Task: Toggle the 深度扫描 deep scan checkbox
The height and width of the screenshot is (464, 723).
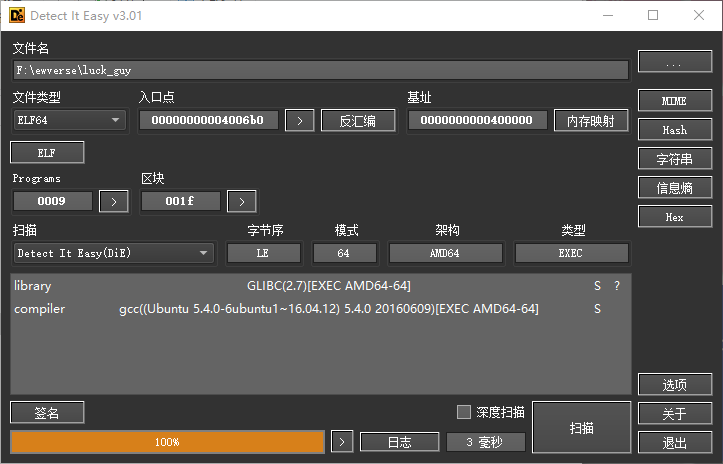Action: (464, 412)
